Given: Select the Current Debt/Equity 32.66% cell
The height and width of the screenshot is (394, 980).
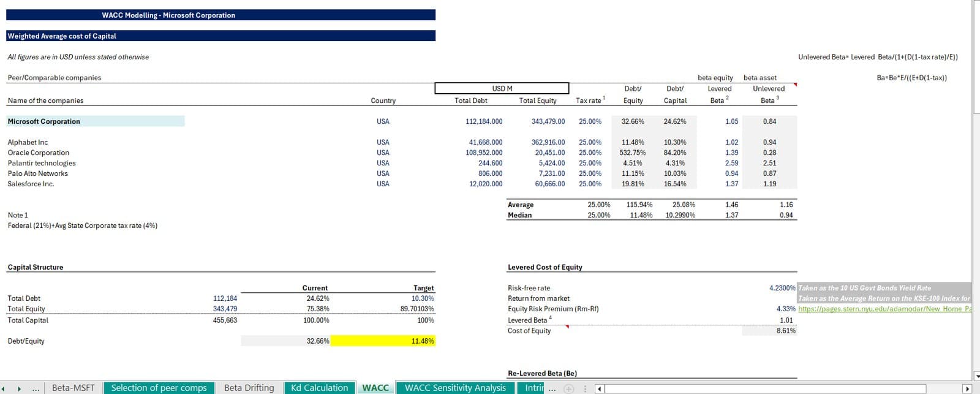Looking at the screenshot, I should click(286, 341).
